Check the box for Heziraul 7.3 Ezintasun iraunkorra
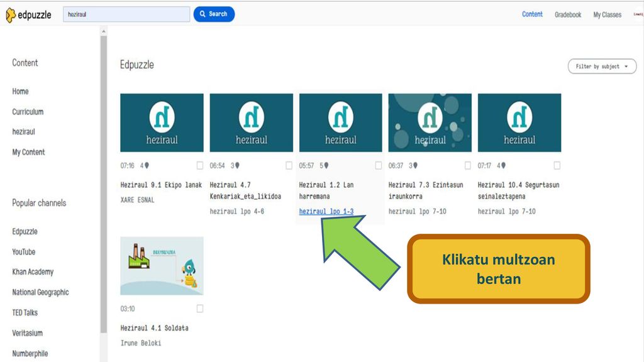Image resolution: width=644 pixels, height=362 pixels. [467, 165]
